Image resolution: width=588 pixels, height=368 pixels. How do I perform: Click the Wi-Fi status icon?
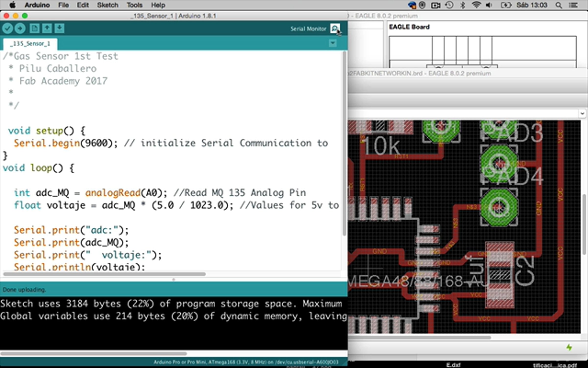[x=476, y=5]
